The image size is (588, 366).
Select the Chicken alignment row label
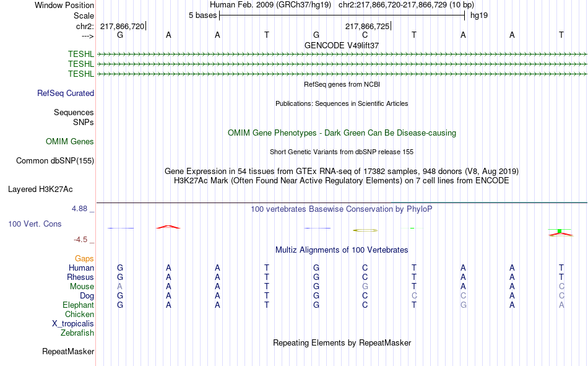point(79,314)
